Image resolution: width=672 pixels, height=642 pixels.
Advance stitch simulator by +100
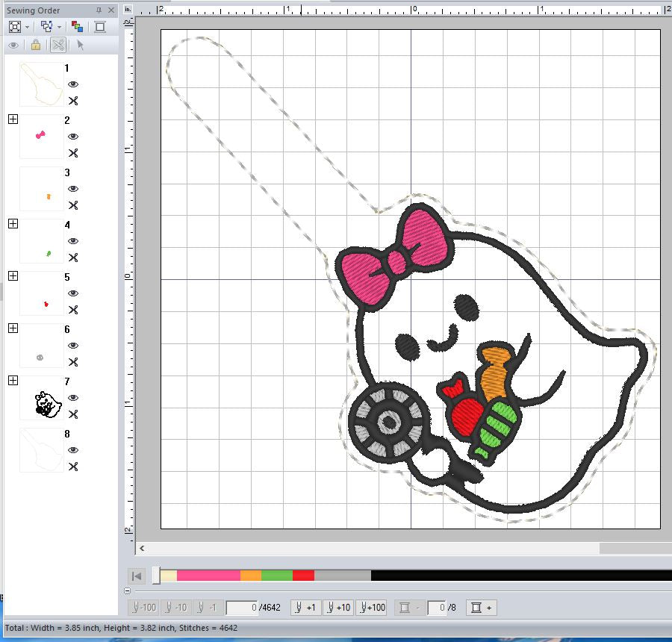372,607
